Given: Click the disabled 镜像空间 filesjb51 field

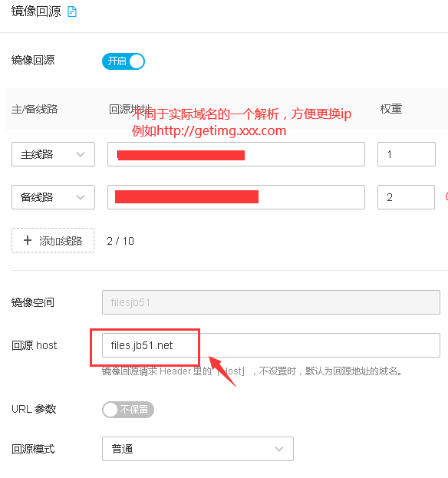Looking at the screenshot, I should (x=271, y=302).
